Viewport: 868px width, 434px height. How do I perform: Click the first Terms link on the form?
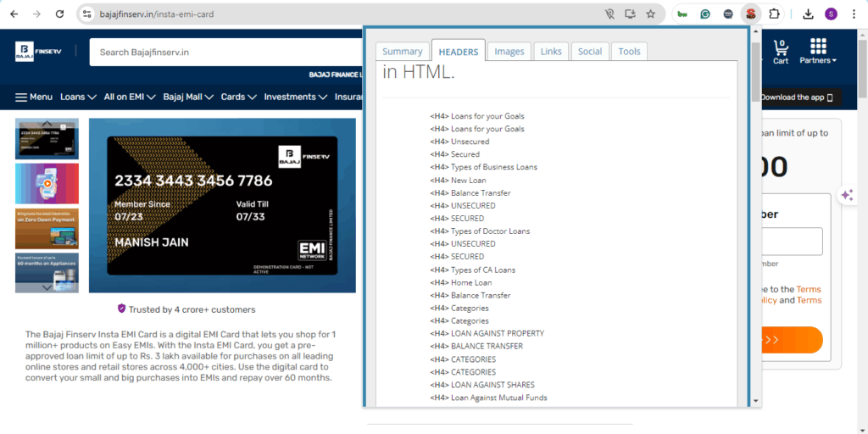coord(809,289)
